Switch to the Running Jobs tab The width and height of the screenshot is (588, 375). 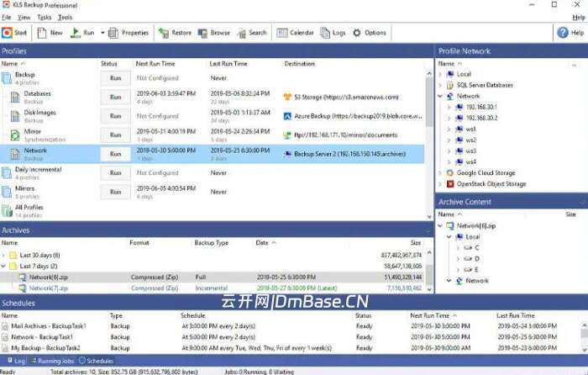coord(52,361)
